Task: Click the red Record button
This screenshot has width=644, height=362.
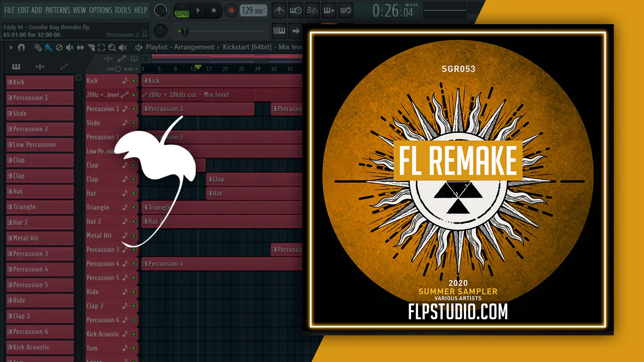Action: pyautogui.click(x=231, y=10)
